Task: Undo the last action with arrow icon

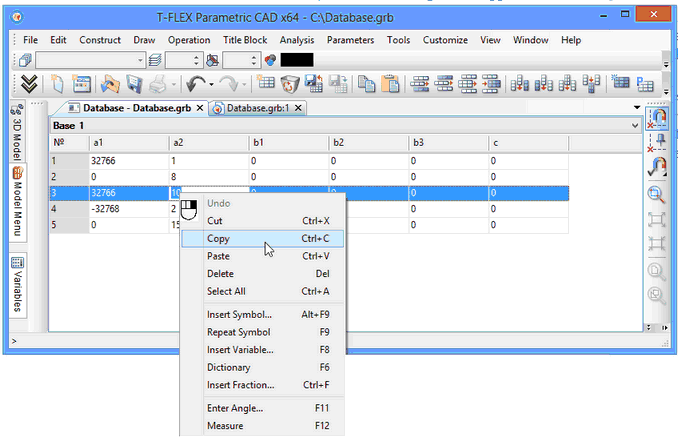Action: (196, 83)
